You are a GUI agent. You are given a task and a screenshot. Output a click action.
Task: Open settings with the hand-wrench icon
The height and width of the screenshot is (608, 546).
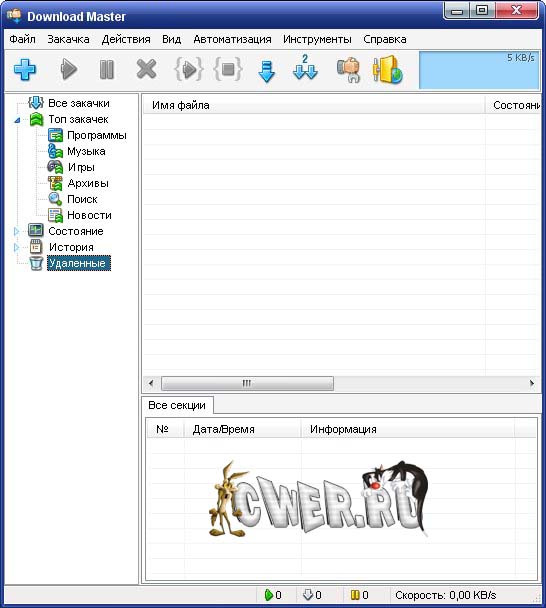(348, 70)
